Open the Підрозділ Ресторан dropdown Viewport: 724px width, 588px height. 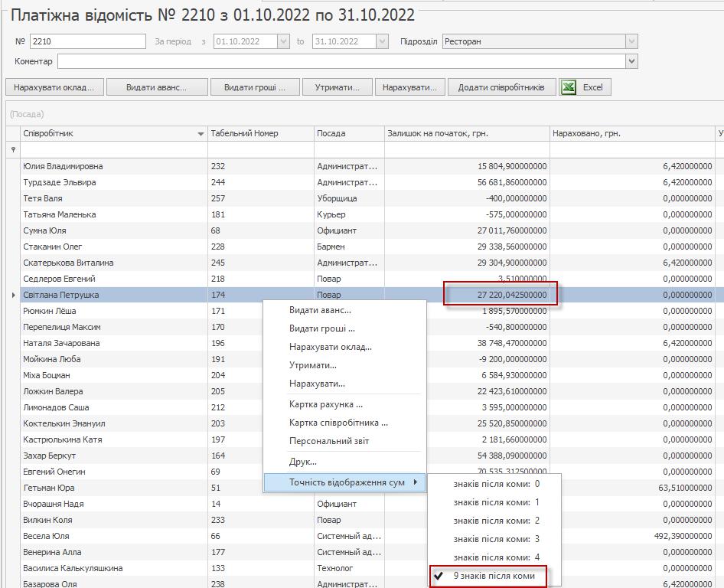pos(631,41)
